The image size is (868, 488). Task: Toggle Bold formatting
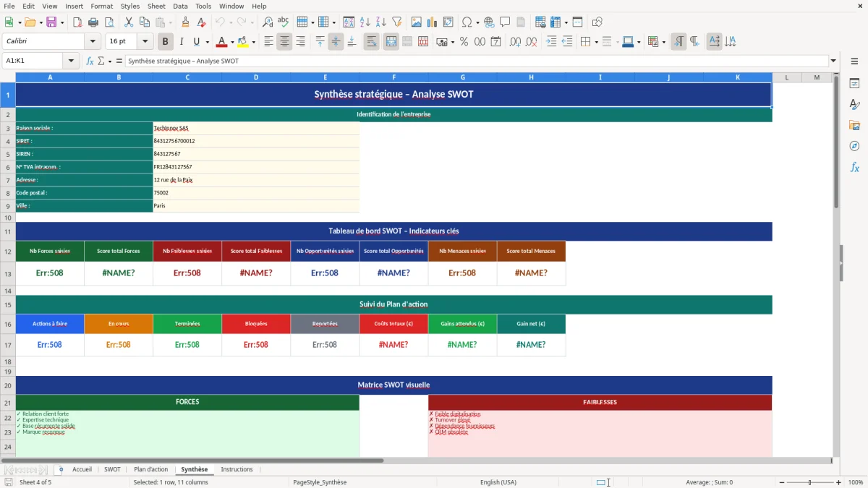click(x=166, y=42)
